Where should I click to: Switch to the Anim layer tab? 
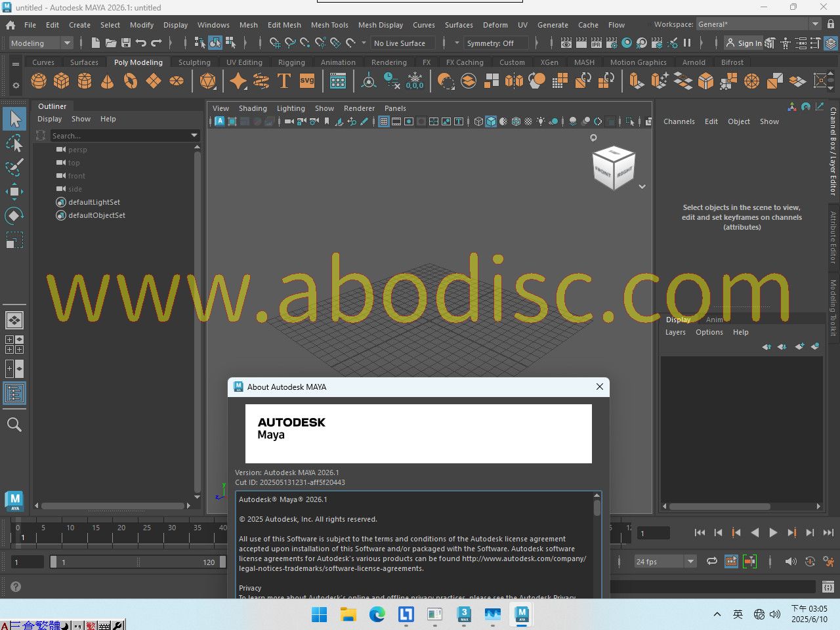[714, 320]
